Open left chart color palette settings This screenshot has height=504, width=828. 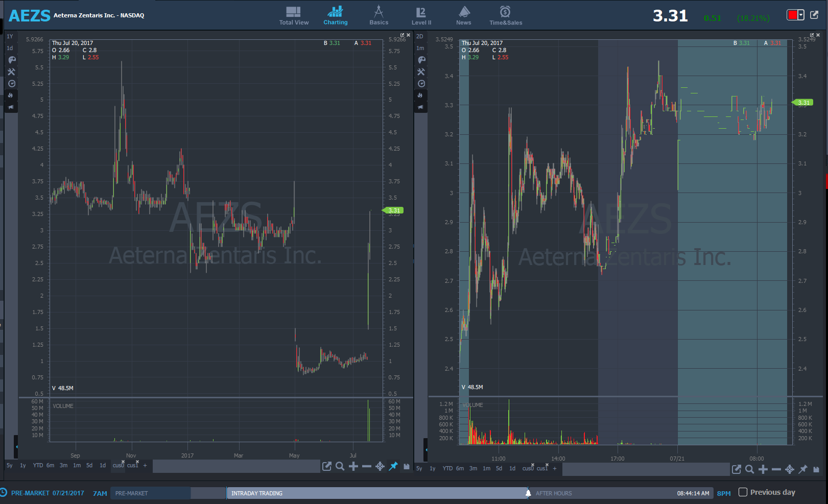coord(12,60)
